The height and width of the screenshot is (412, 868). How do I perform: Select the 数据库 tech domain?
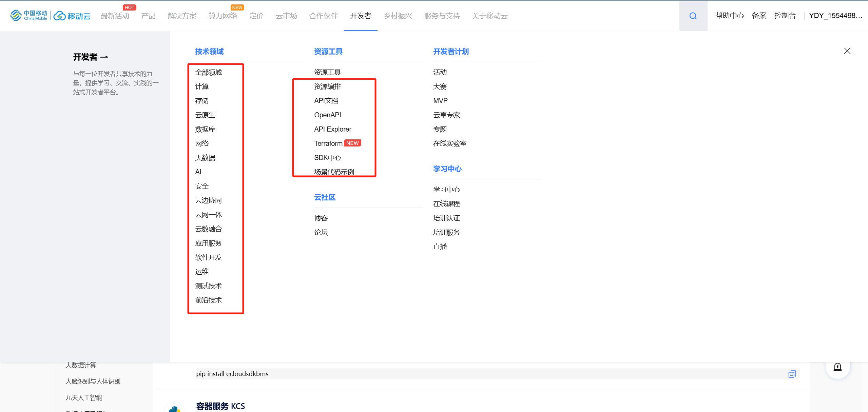click(x=205, y=129)
